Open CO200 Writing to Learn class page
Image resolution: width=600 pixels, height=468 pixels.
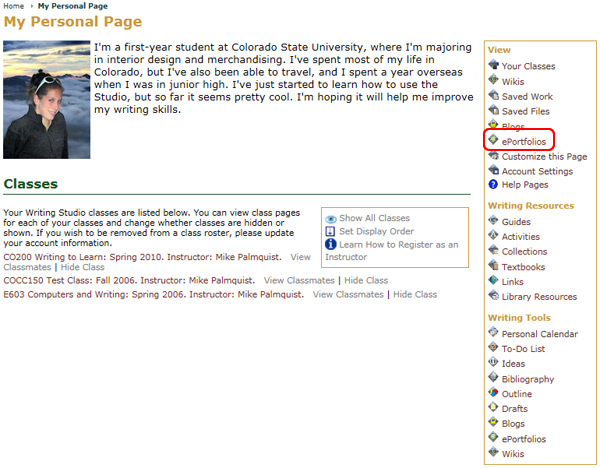[142, 257]
